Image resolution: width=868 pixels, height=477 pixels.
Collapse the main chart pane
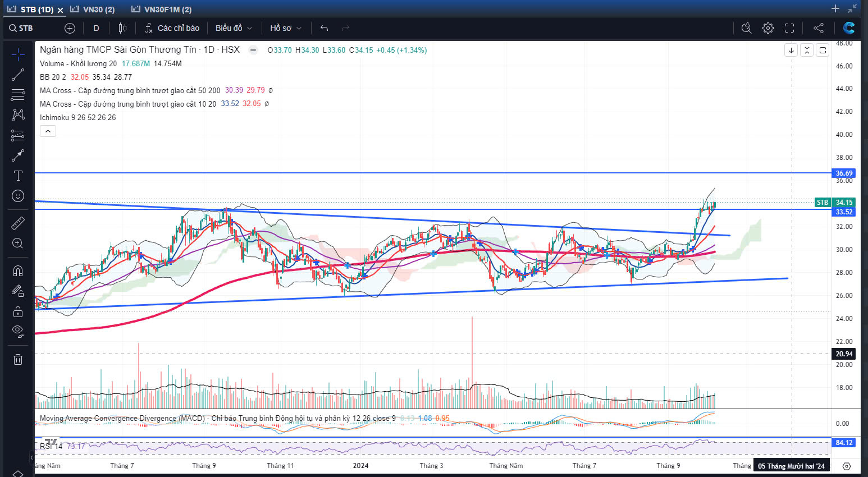807,51
